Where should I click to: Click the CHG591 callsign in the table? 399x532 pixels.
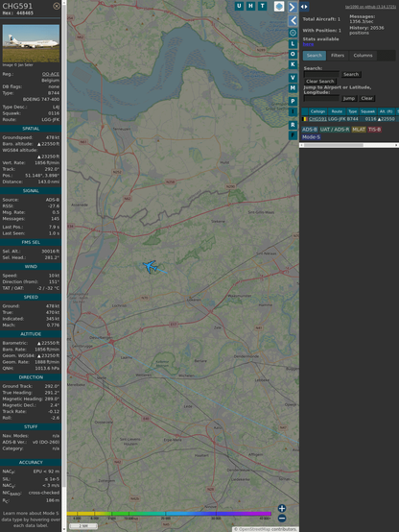coord(317,119)
